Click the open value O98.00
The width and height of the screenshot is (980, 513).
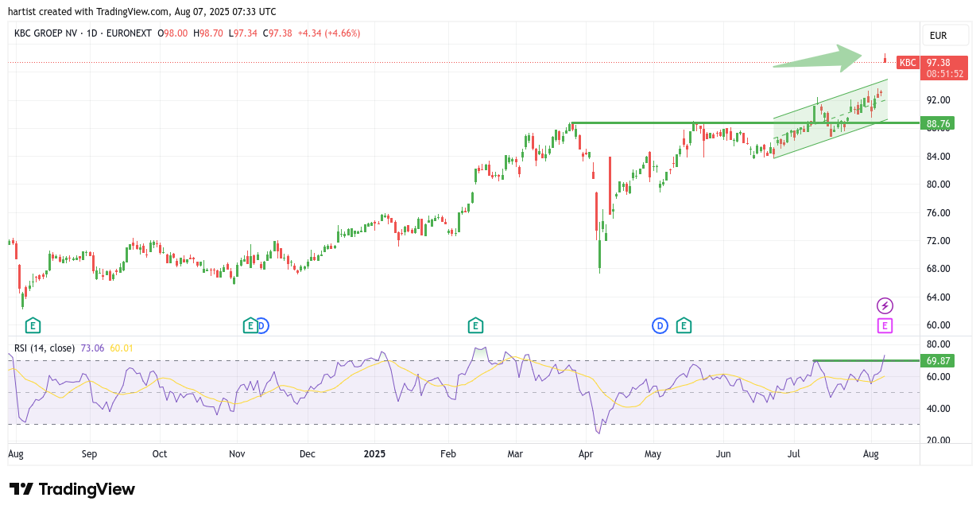pos(172,33)
